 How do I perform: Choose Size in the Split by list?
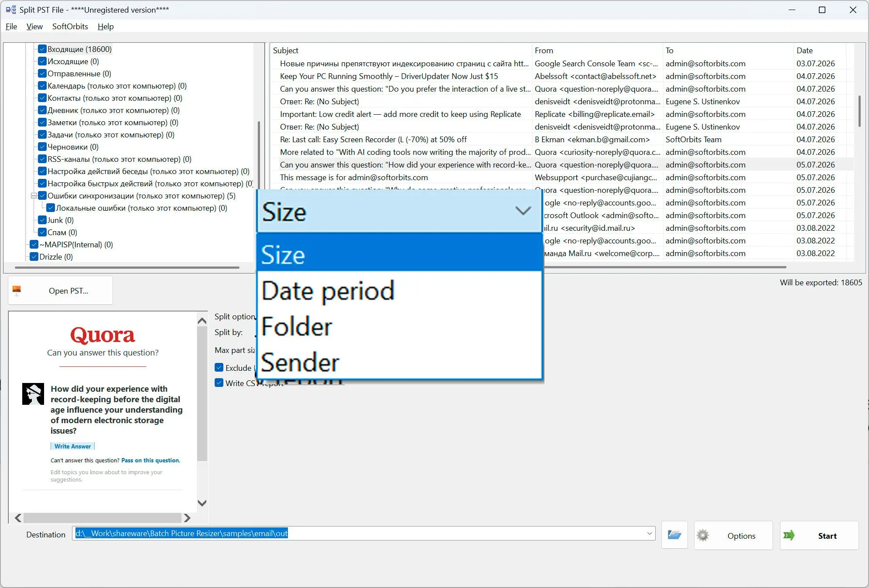coord(399,254)
